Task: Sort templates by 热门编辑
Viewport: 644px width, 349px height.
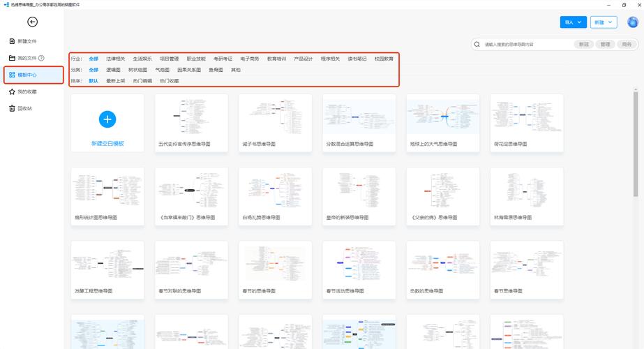Action: pos(142,81)
